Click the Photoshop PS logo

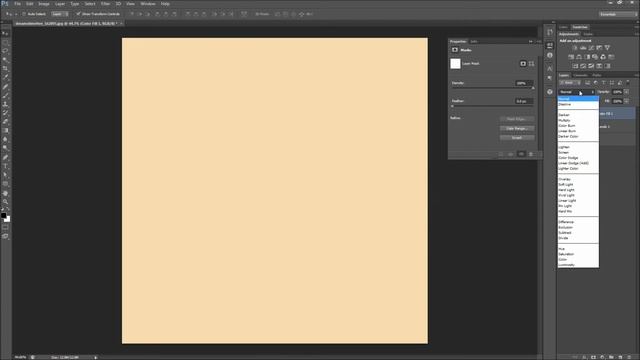click(5, 3)
